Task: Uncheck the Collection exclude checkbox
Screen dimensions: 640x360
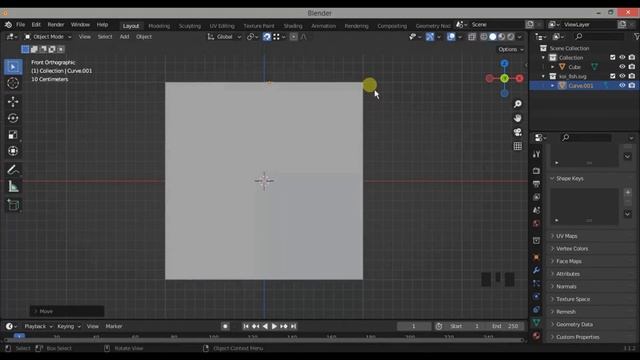Action: 613,57
